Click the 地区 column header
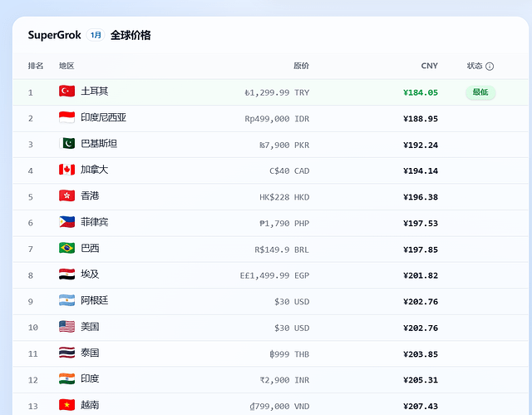This screenshot has width=532, height=415. (x=66, y=66)
